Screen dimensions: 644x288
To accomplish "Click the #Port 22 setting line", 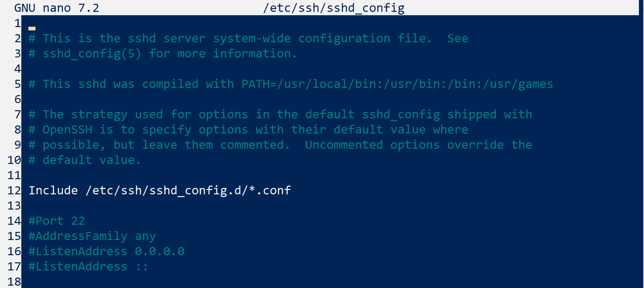I will (57, 221).
